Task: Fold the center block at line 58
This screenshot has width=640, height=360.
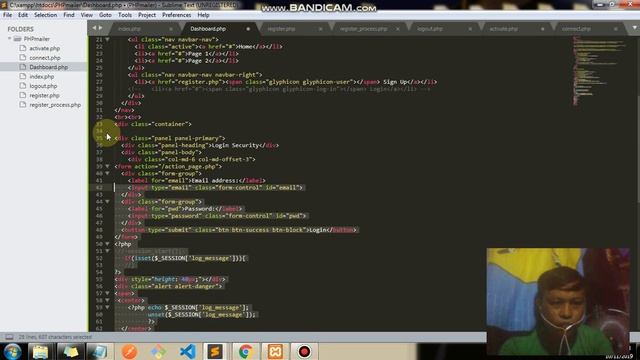Action: [107, 300]
